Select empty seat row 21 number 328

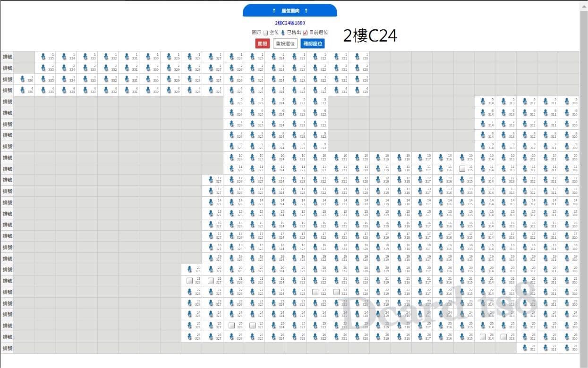tap(190, 281)
